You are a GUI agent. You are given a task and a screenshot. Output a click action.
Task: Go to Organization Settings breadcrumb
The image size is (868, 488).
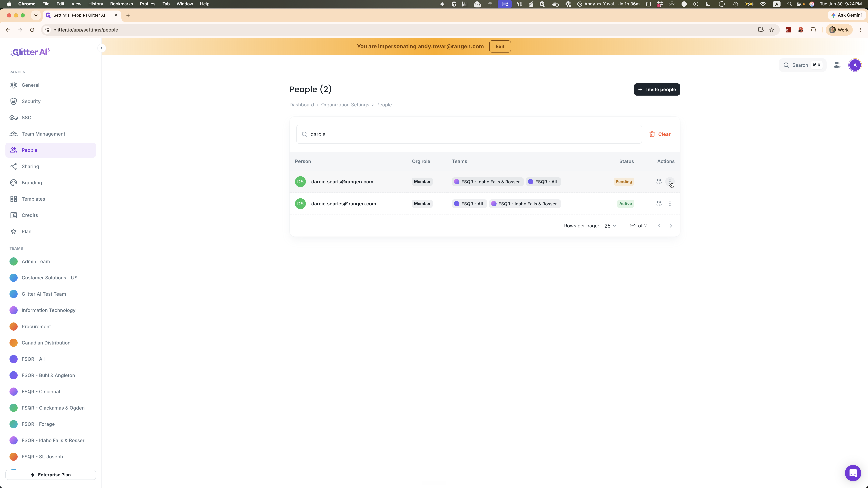pos(345,105)
